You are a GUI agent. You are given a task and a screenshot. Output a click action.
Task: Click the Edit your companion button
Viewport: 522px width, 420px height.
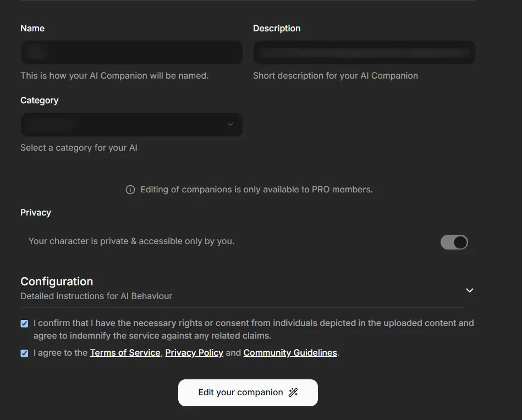[x=248, y=393]
